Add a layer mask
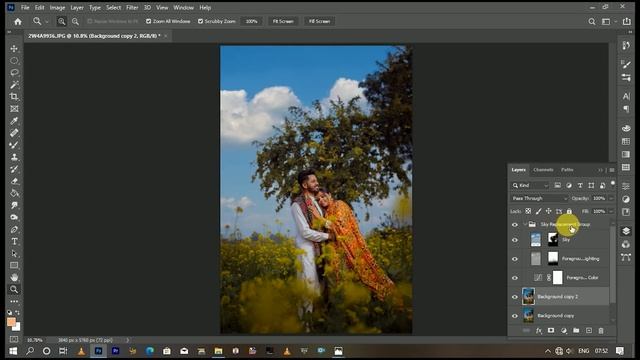 pos(551,331)
